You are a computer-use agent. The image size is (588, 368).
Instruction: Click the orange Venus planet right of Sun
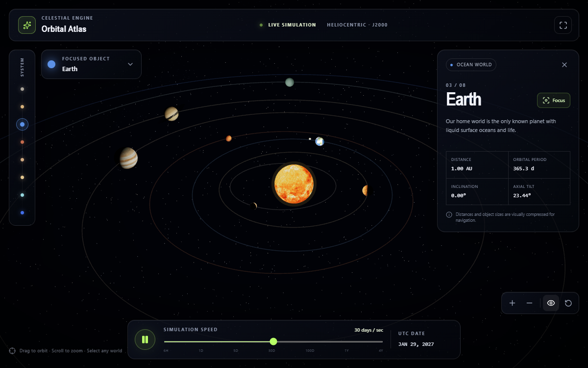pos(365,190)
